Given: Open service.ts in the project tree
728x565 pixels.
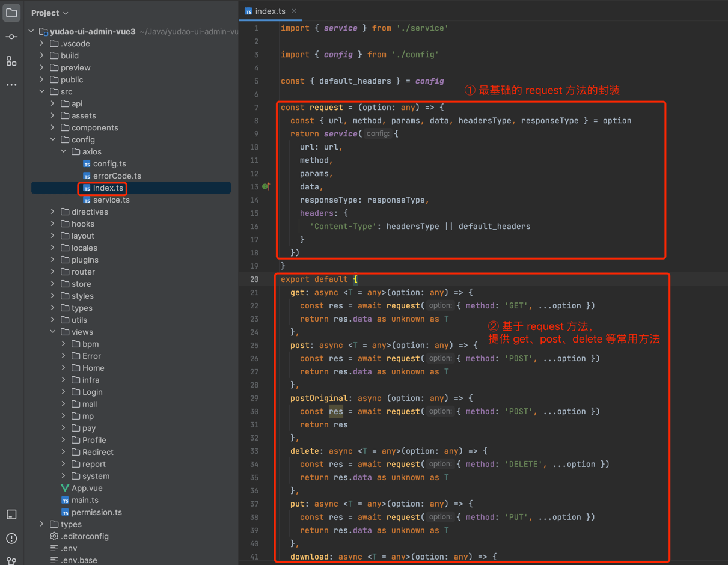Looking at the screenshot, I should coord(111,200).
